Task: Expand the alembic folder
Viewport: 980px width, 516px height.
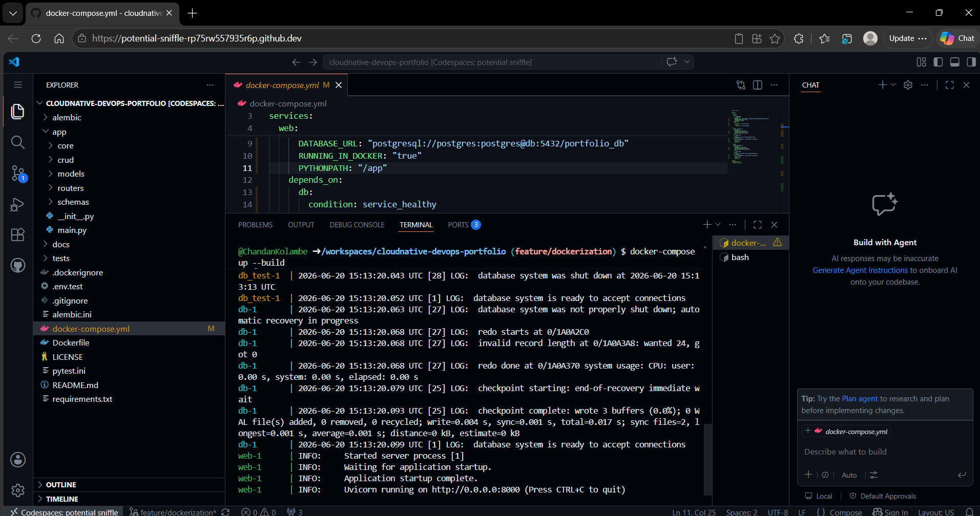Action: [x=129, y=117]
